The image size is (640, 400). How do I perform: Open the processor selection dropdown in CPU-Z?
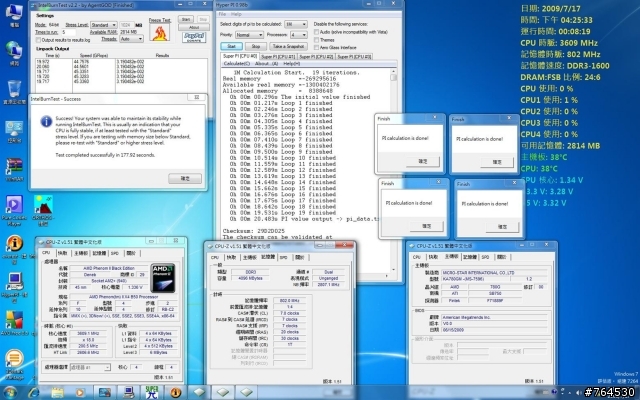[90, 367]
